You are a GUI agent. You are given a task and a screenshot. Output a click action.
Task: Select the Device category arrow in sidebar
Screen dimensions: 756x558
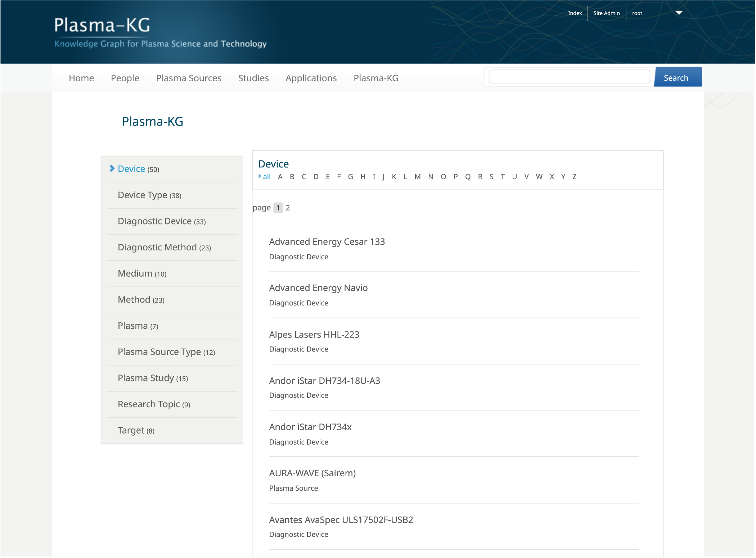click(x=112, y=168)
